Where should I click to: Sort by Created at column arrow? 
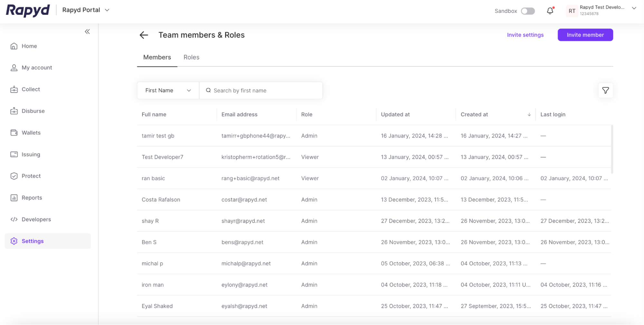click(x=529, y=115)
